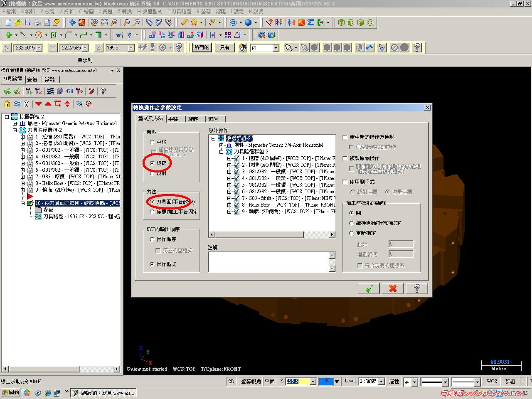Click the dialog help question mark button
Image resolution: width=532 pixels, height=399 pixels.
tap(417, 288)
